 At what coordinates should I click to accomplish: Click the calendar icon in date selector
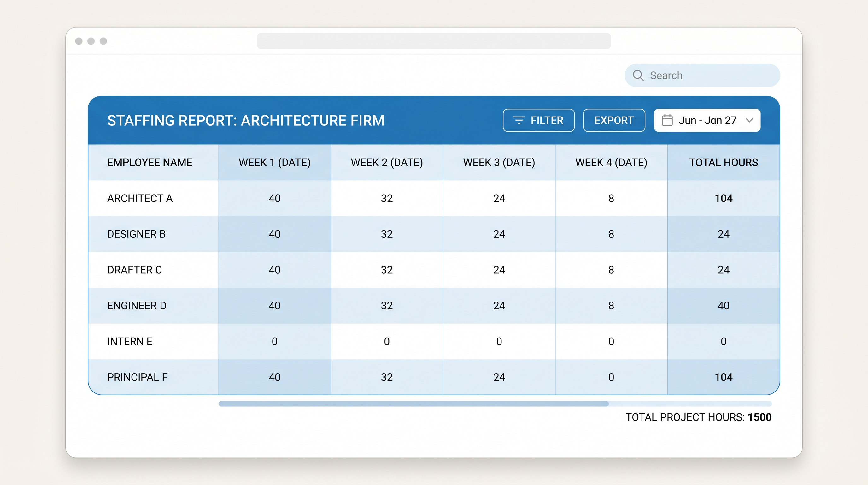point(668,120)
